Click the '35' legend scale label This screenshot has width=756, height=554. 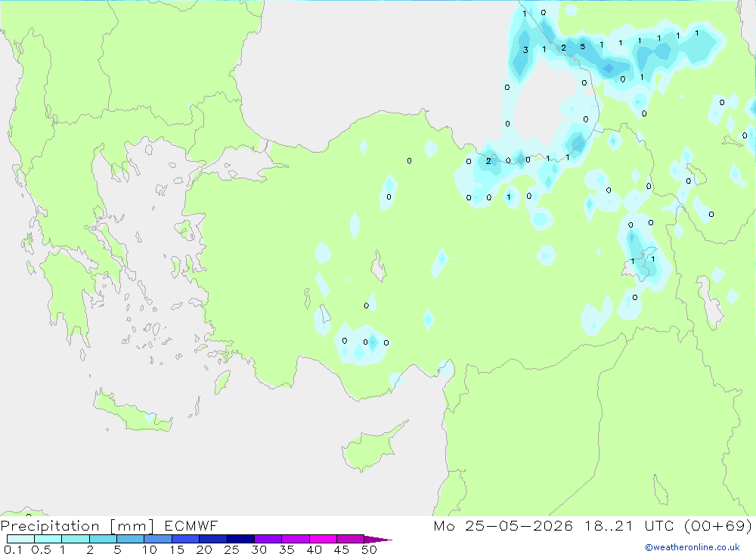click(287, 549)
